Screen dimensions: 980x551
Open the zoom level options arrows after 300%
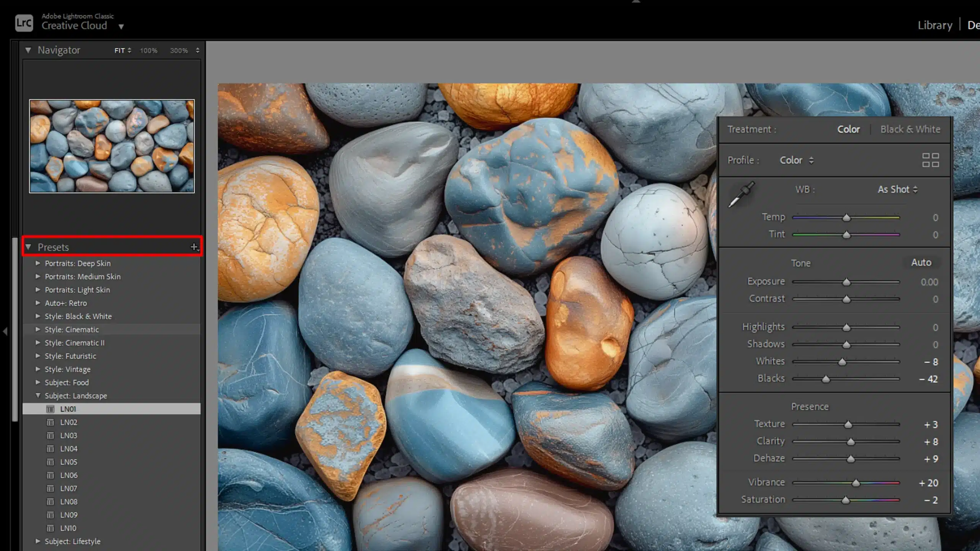click(x=198, y=51)
